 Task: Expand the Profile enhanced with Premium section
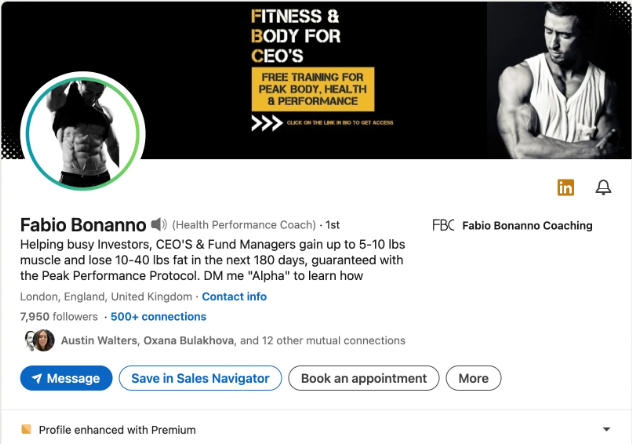click(606, 430)
